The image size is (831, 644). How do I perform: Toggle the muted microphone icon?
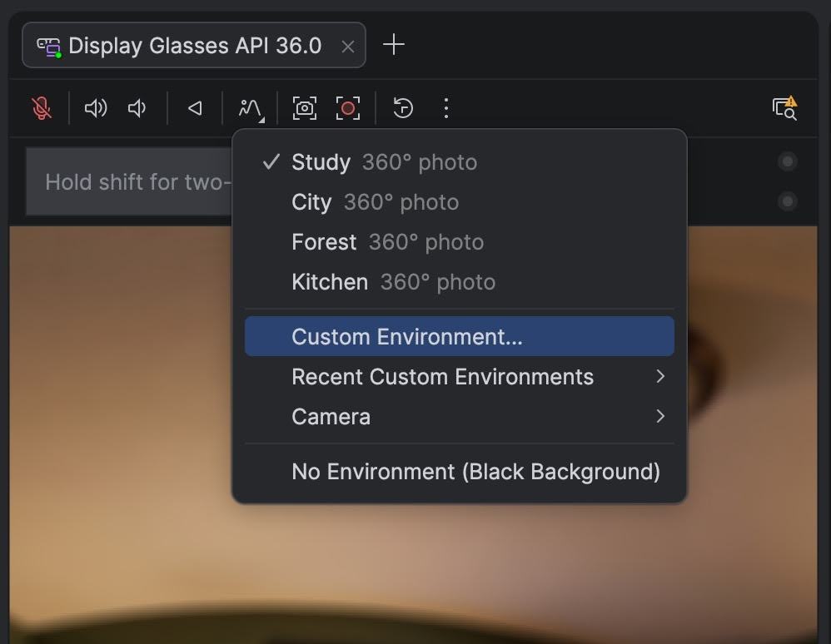(42, 108)
